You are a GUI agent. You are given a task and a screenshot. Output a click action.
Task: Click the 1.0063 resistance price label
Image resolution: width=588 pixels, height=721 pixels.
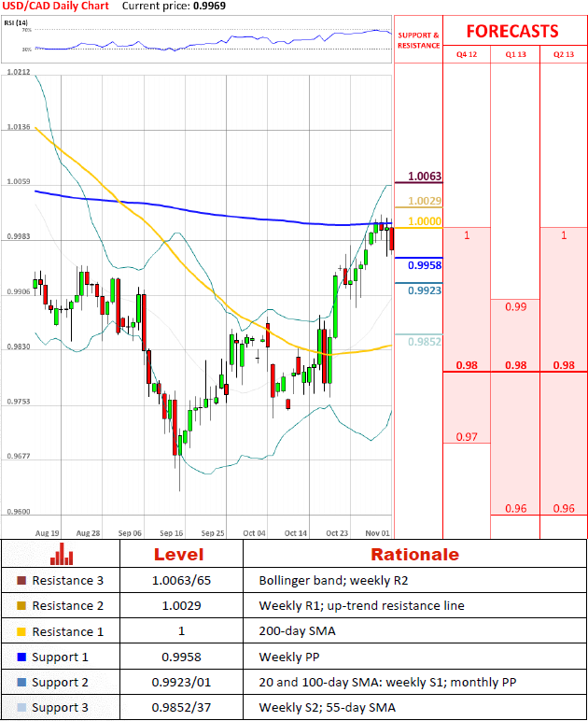(425, 177)
